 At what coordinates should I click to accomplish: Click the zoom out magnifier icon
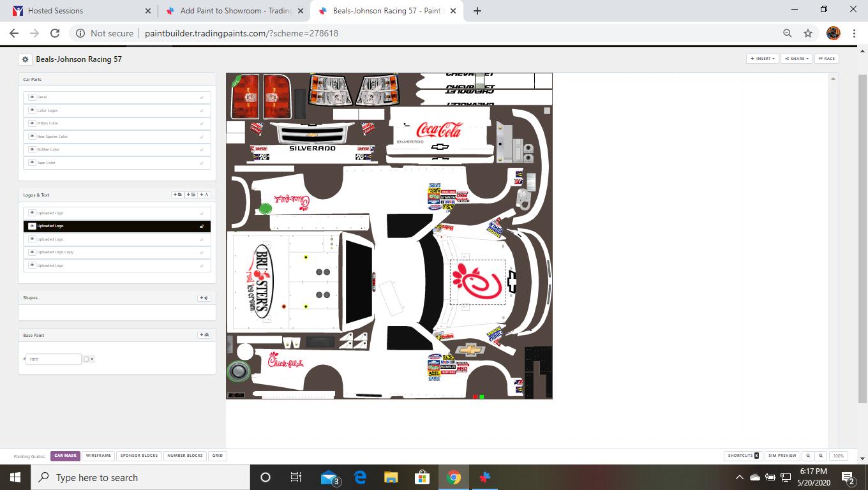pos(808,456)
